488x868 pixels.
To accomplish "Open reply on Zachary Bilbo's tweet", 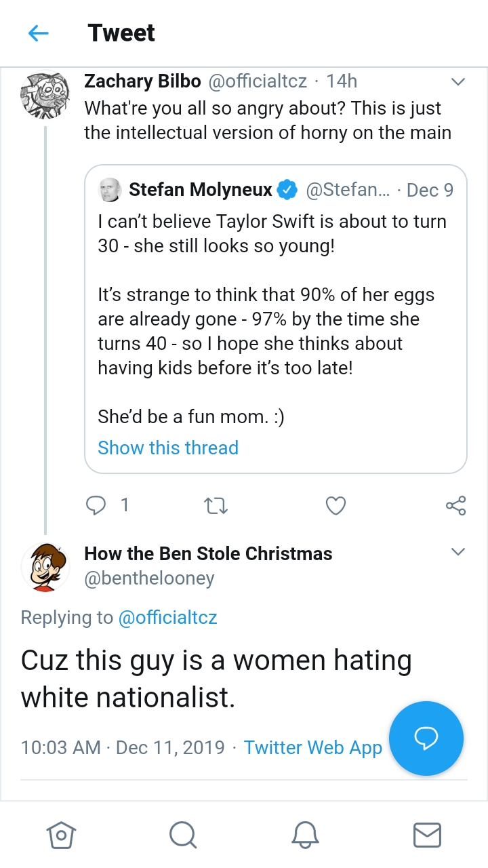I will tap(97, 505).
